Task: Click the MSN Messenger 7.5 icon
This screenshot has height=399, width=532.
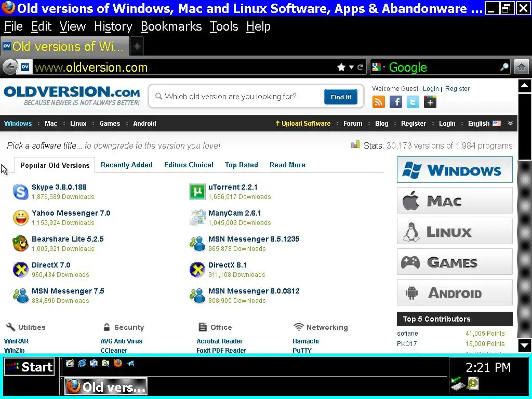Action: point(20,296)
